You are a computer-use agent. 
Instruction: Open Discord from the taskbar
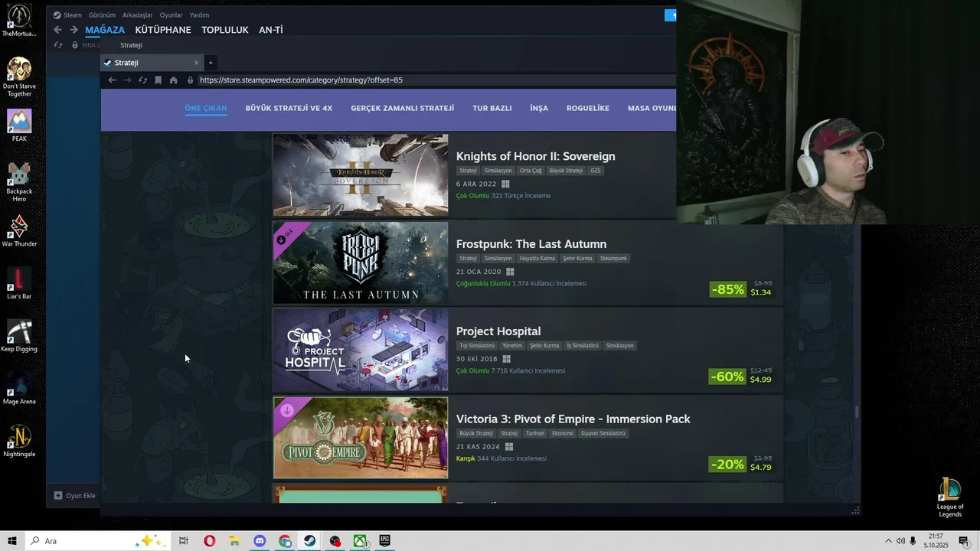(x=260, y=541)
